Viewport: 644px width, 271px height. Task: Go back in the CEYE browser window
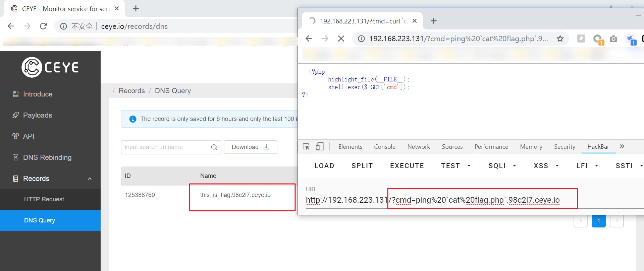coord(11,26)
